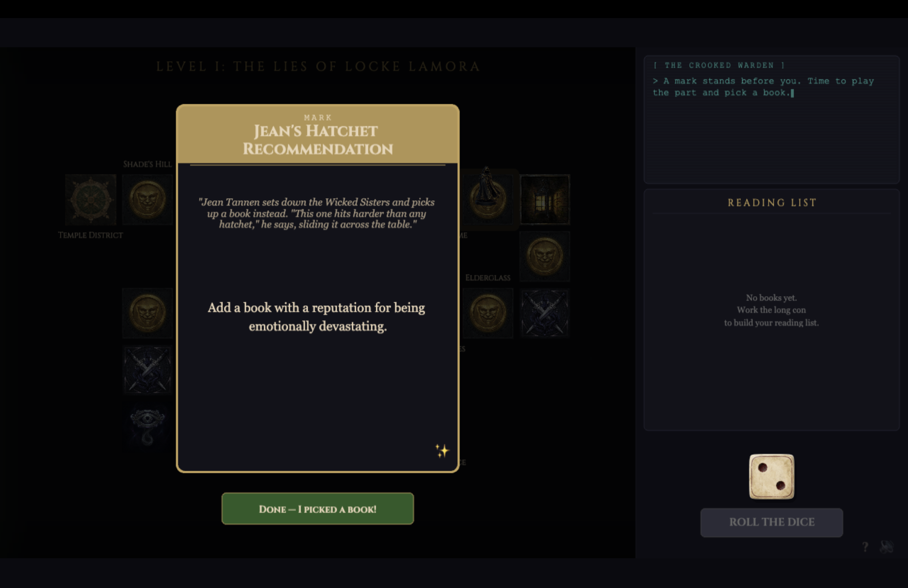
Task: Click the crossed daggers tile above the eye tile
Action: coord(147,370)
